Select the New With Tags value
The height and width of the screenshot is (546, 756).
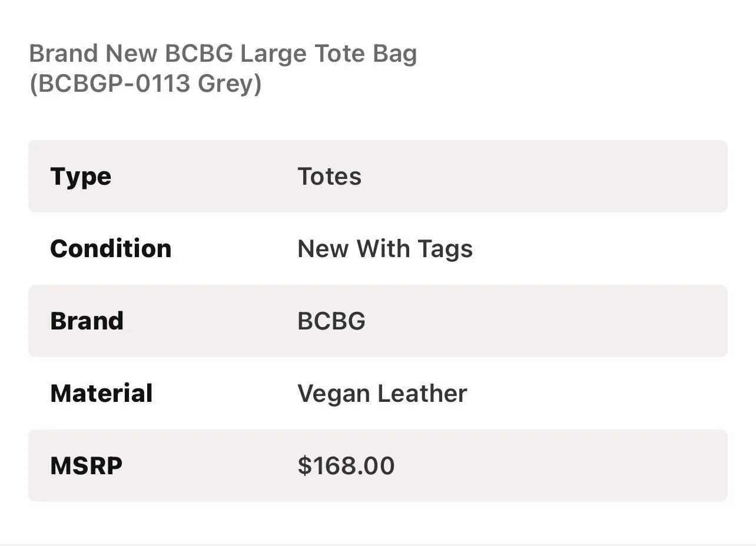(x=385, y=249)
